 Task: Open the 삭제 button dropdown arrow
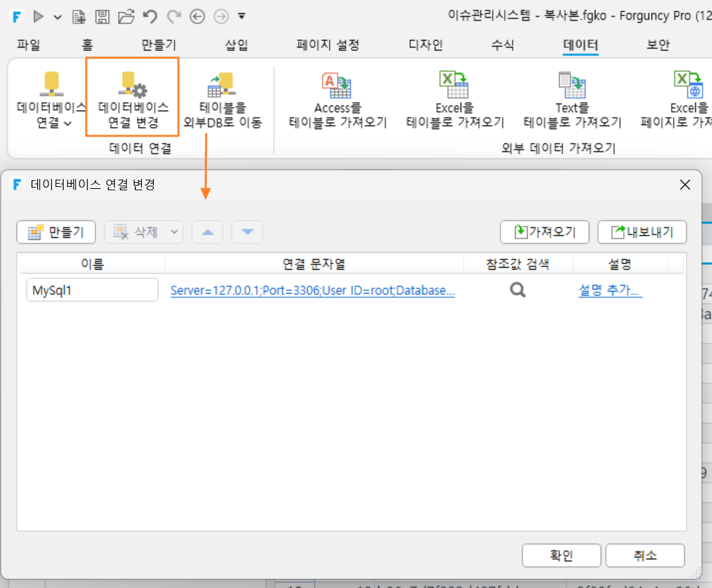[x=174, y=232]
